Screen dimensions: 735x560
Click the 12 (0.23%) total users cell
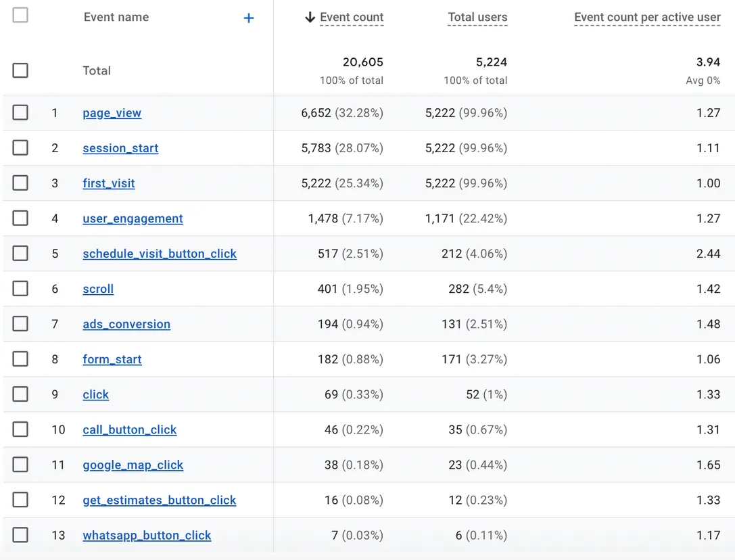(x=477, y=500)
